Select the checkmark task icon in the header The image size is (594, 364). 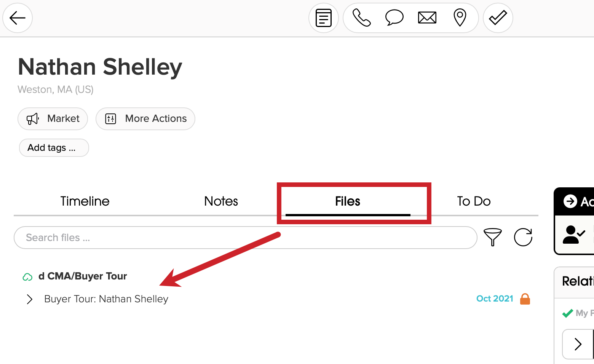(x=498, y=18)
